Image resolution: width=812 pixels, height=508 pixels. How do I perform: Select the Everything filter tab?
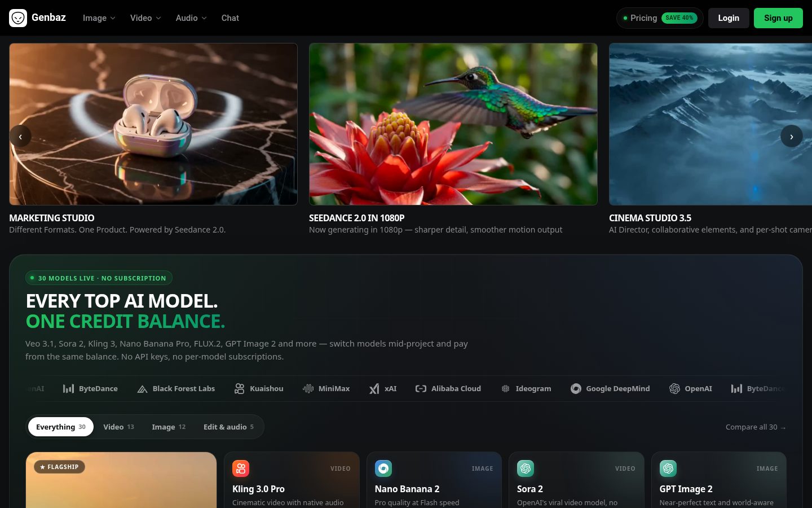(61, 427)
